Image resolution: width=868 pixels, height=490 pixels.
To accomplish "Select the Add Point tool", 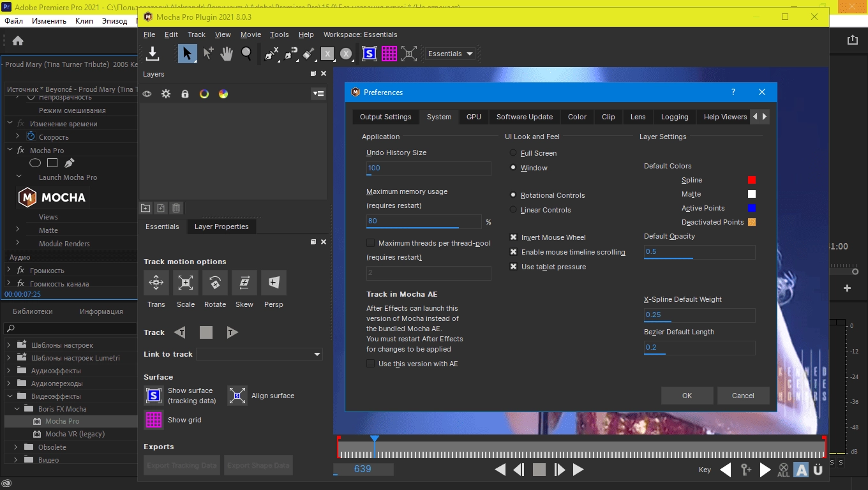I will click(x=208, y=54).
